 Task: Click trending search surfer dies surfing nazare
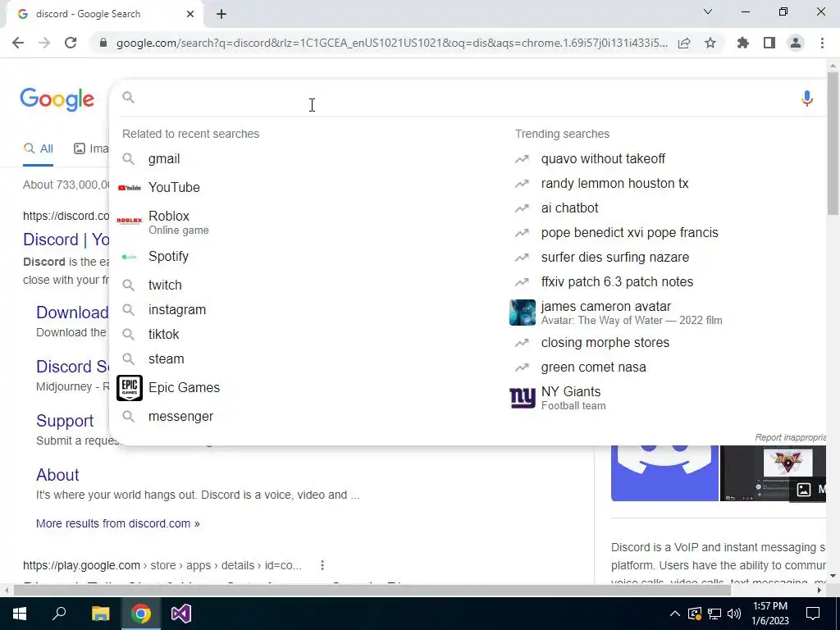(x=615, y=257)
